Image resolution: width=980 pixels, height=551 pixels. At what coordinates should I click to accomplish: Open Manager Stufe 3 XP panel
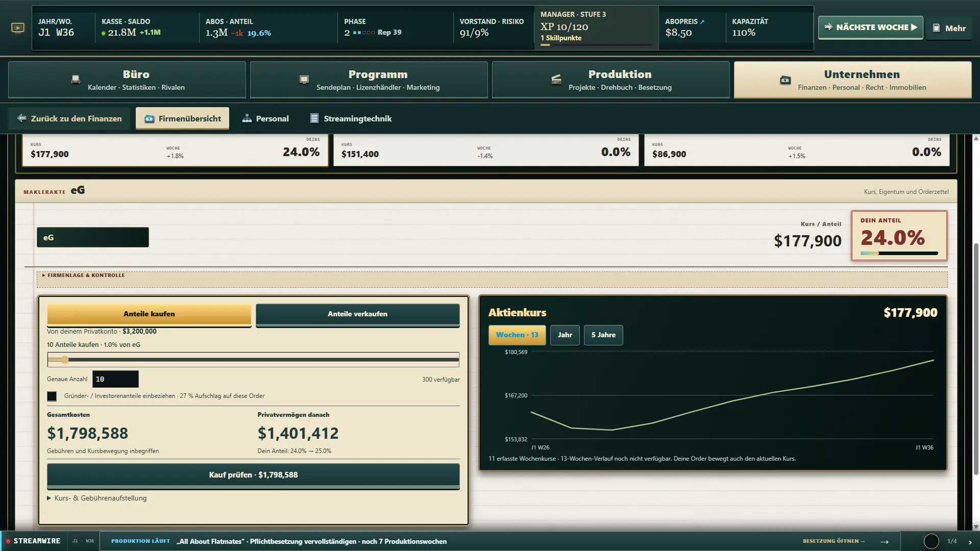point(596,28)
